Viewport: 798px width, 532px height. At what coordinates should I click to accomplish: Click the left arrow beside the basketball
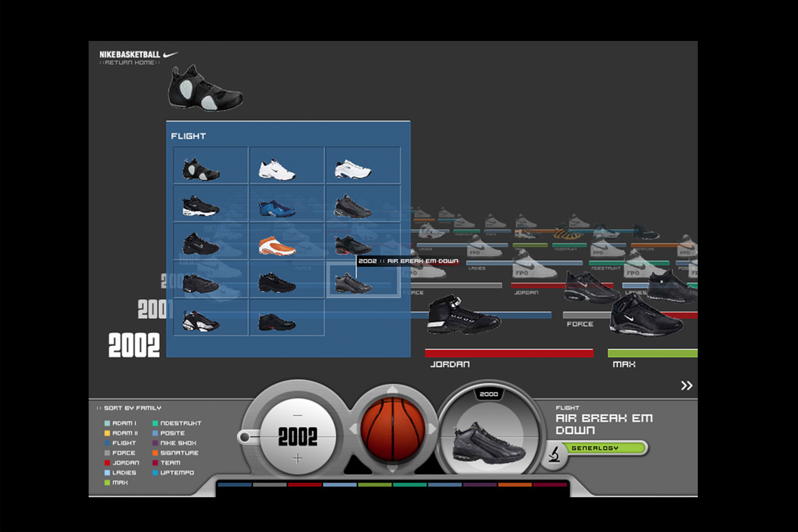[x=354, y=429]
